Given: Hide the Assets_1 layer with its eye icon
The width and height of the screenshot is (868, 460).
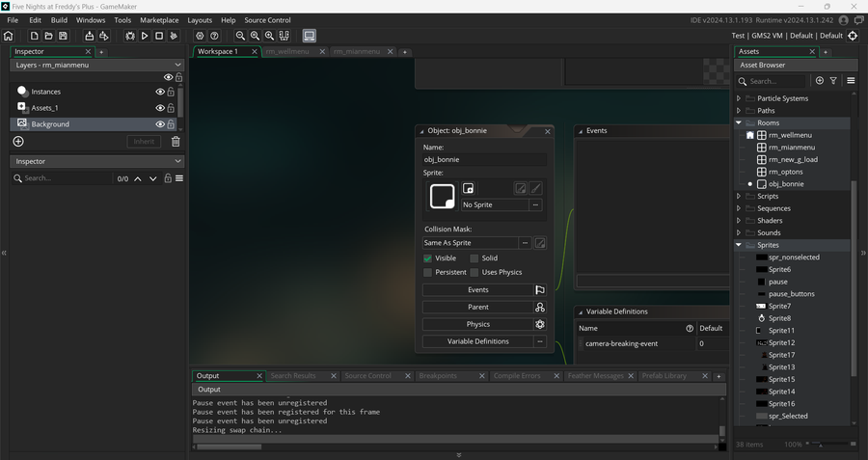Looking at the screenshot, I should 160,108.
